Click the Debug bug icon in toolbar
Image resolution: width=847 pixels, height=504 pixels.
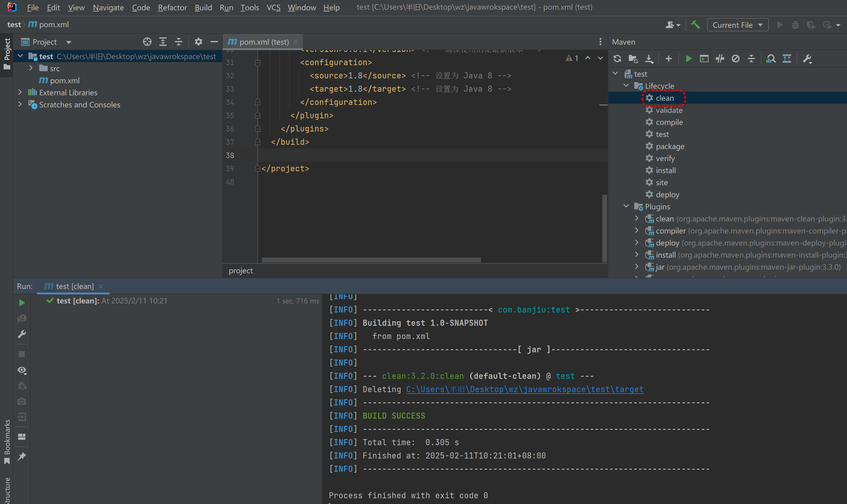[x=795, y=25]
